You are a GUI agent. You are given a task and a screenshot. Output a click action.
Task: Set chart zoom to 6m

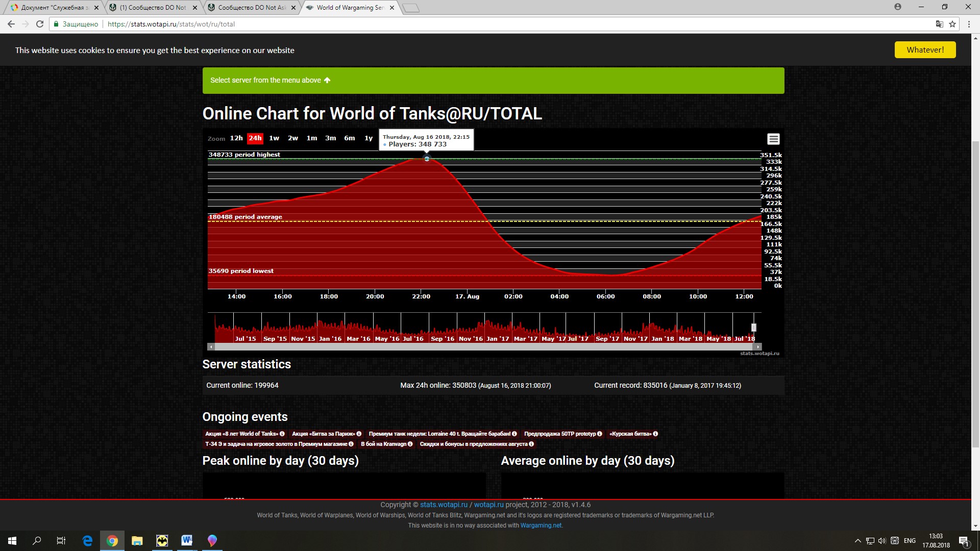(x=350, y=138)
